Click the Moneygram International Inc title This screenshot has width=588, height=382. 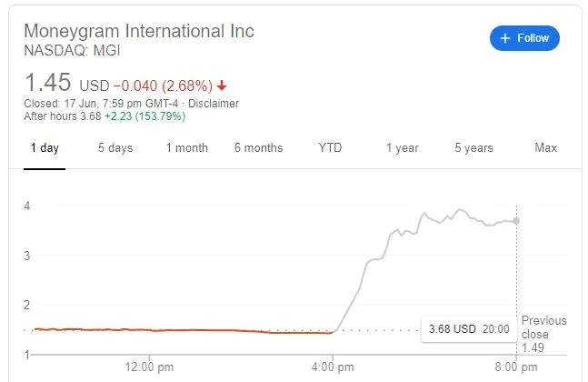pyautogui.click(x=139, y=31)
